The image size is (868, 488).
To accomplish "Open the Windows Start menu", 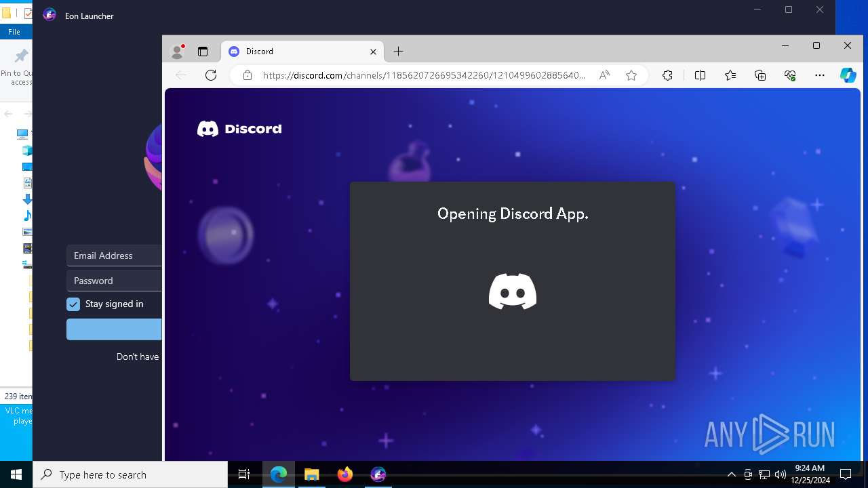I will tap(16, 474).
